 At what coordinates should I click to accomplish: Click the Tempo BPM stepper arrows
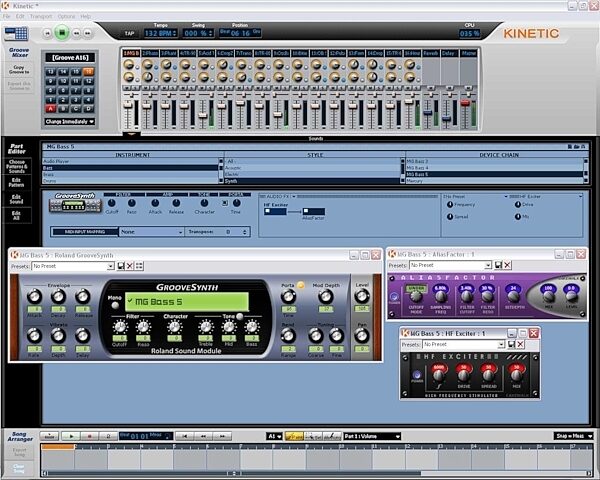tap(175, 33)
